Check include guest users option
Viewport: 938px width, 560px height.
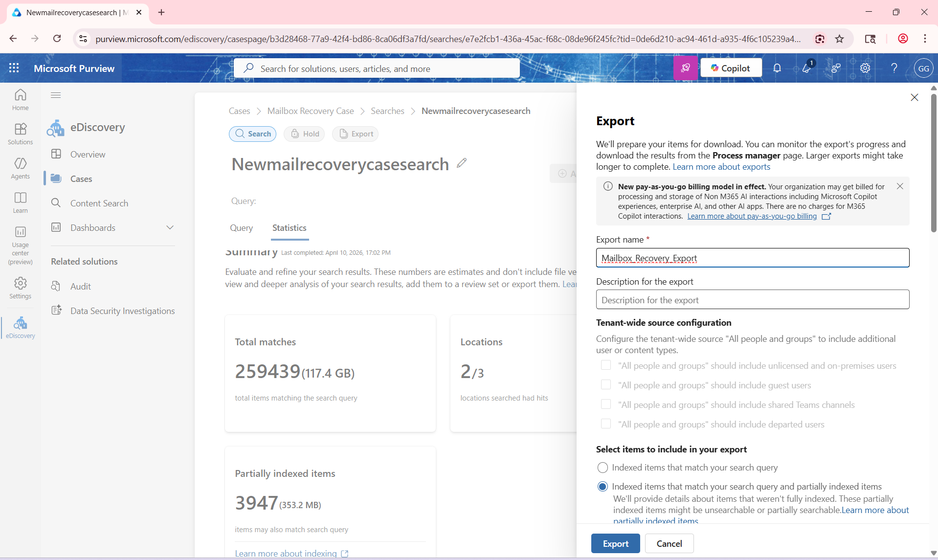click(606, 385)
